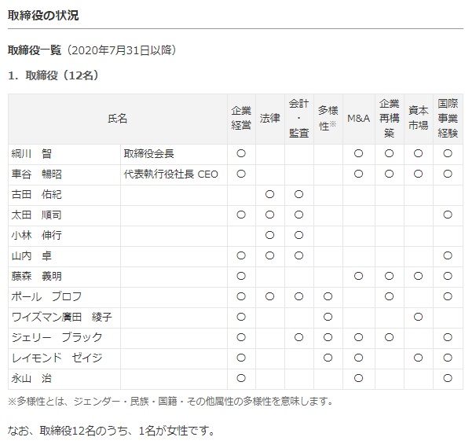Image resolution: width=476 pixels, height=448 pixels.
Task: Click 永山 治's M&A circle mark
Action: tap(358, 379)
